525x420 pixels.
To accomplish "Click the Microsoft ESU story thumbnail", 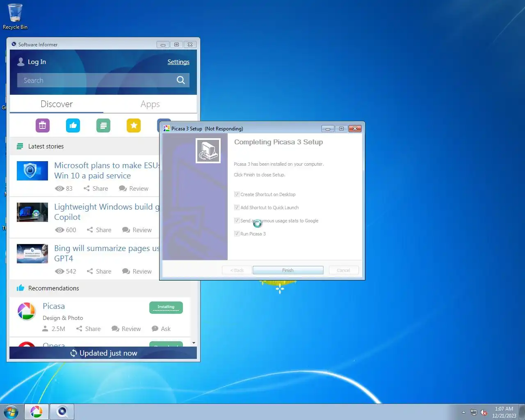I will (32, 171).
